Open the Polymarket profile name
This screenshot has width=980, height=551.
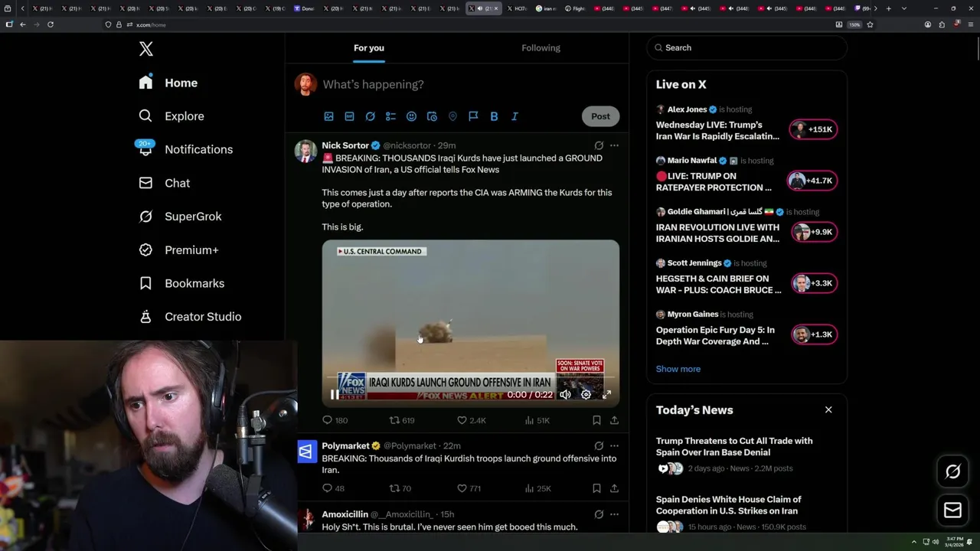345,445
